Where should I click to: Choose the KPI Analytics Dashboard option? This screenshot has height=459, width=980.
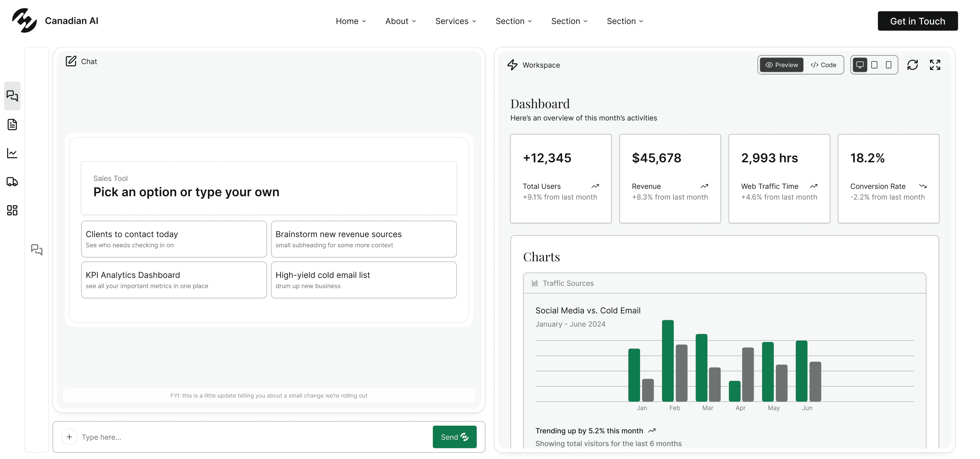click(174, 280)
